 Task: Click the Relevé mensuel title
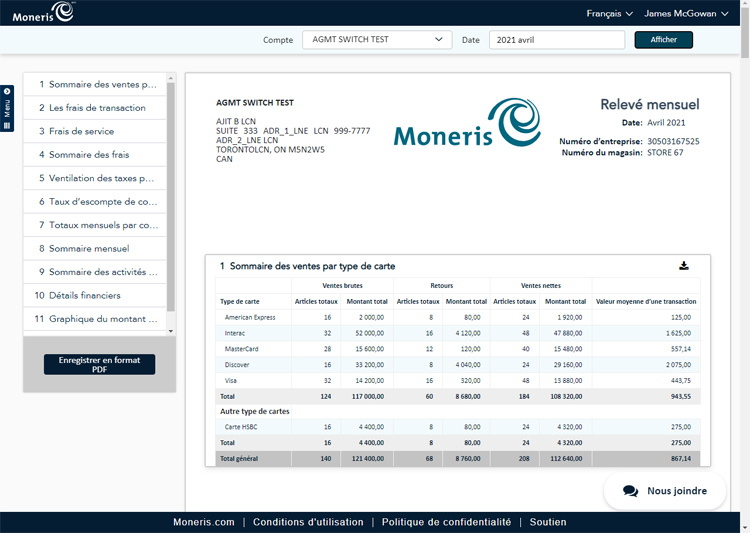point(650,104)
